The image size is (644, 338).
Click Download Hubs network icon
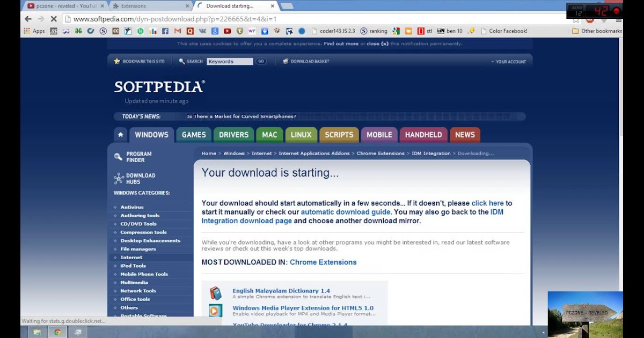(119, 179)
